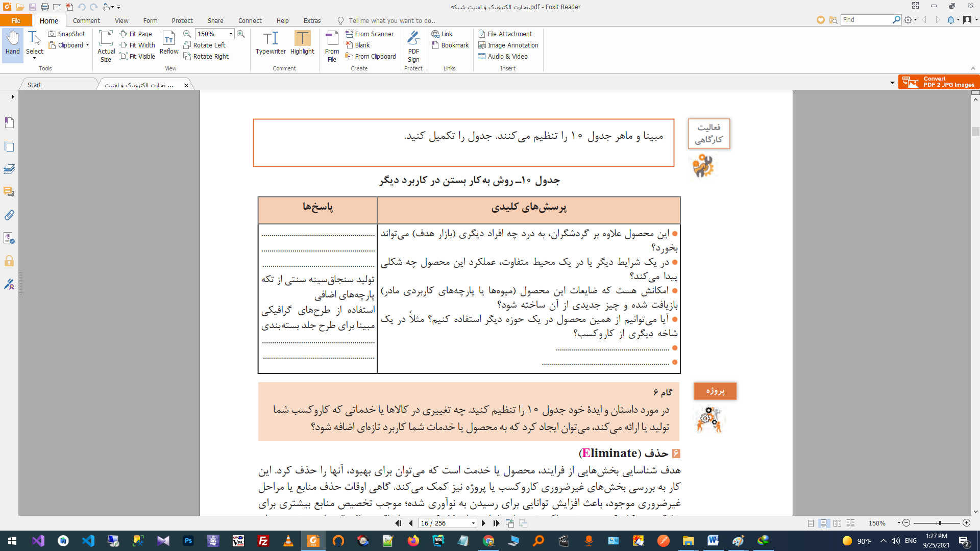Click the status bar zoom slider handle

tap(939, 523)
